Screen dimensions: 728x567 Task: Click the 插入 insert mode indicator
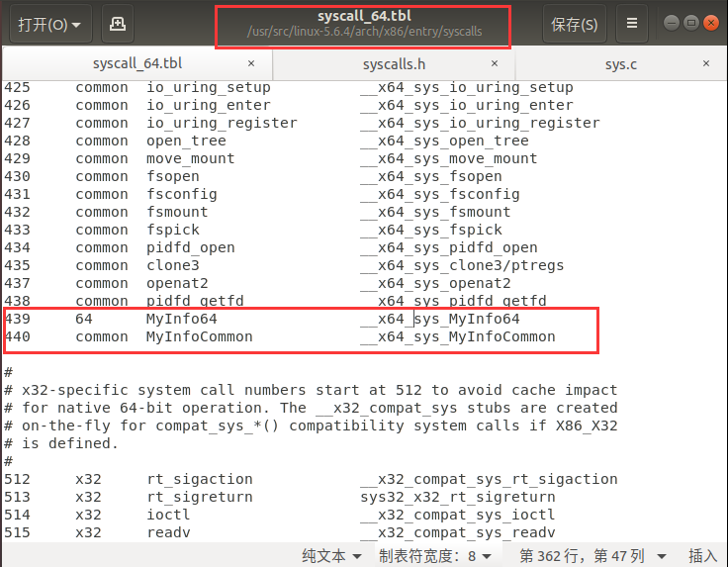click(703, 555)
